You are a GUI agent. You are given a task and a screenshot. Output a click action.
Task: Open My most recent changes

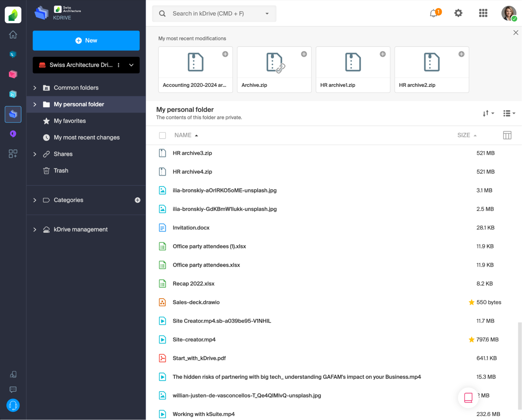point(86,137)
